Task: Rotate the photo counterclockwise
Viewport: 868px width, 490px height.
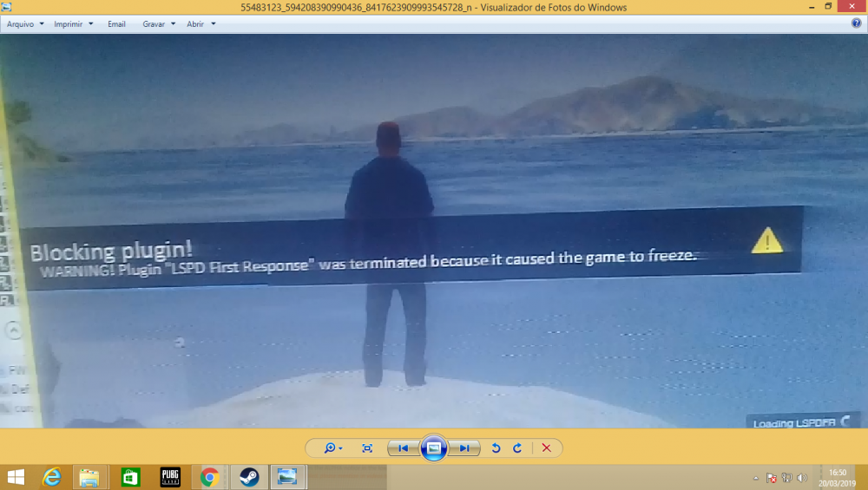Action: (x=496, y=448)
